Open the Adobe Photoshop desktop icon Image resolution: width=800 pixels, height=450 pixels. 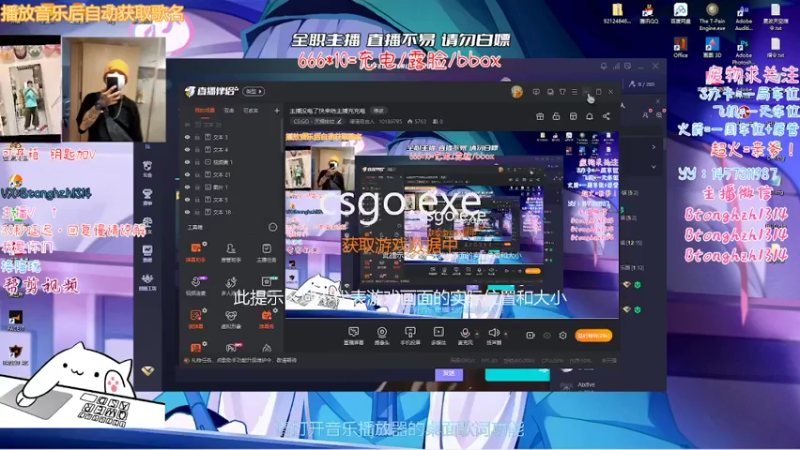pos(743,50)
